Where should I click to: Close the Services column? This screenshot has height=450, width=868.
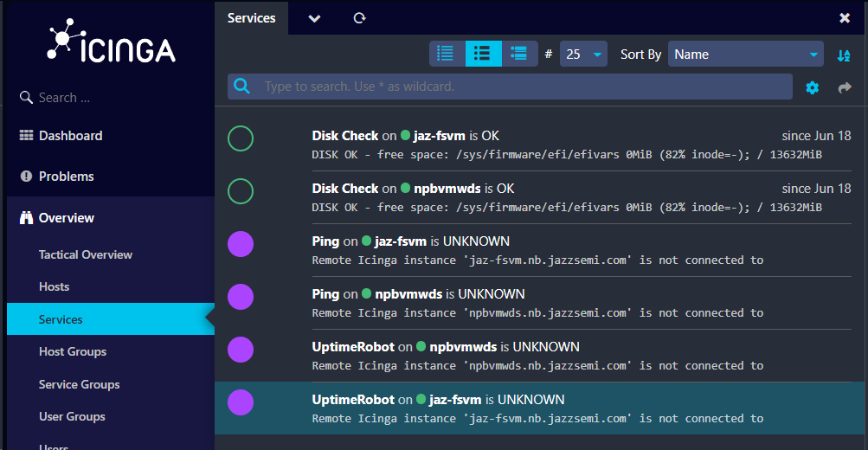click(844, 17)
